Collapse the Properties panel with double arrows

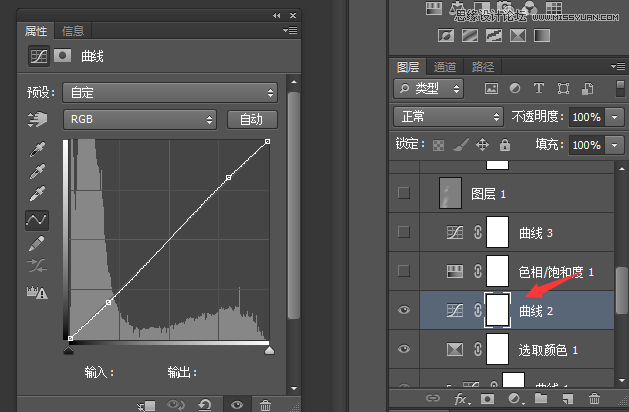[x=277, y=15]
